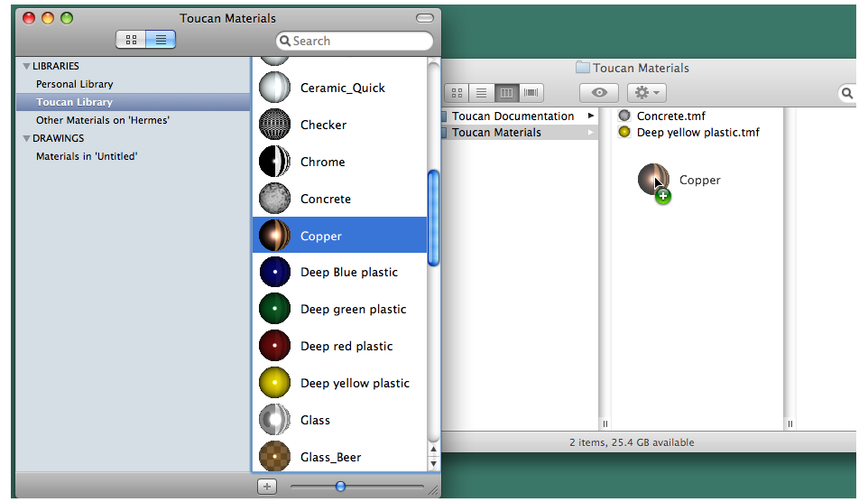The height and width of the screenshot is (502, 868).
Task: Open Other Materials on 'Hermes'
Action: [x=102, y=120]
